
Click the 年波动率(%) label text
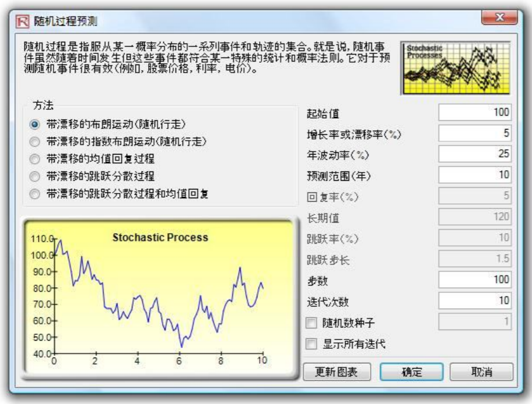tap(338, 155)
